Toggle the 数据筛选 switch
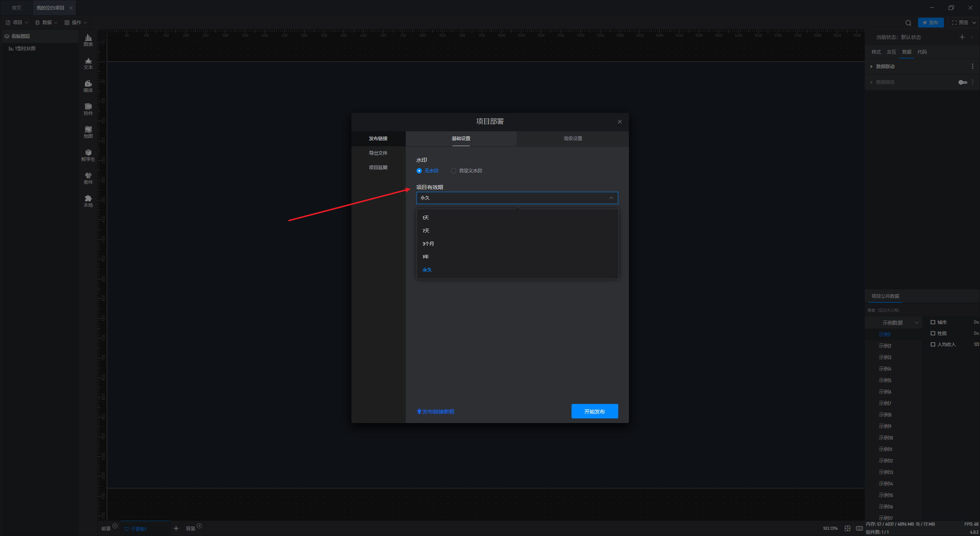Image resolution: width=980 pixels, height=536 pixels. (962, 82)
